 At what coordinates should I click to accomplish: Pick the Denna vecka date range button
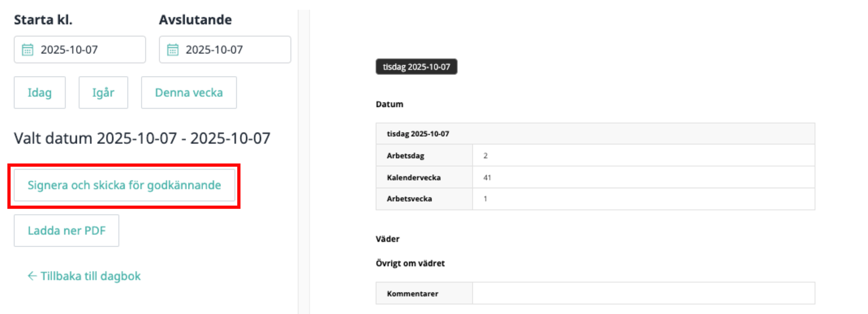(189, 92)
